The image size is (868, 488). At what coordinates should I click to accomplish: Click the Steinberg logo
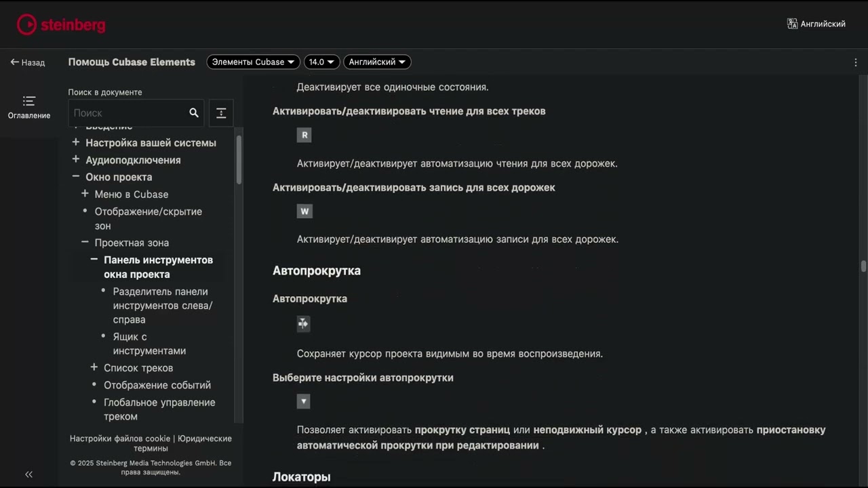pos(61,25)
